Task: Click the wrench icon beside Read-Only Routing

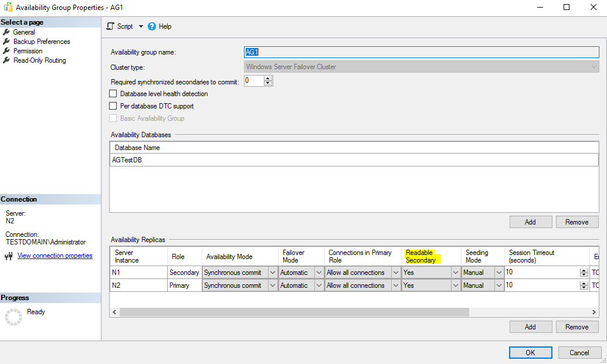Action: pos(6,60)
